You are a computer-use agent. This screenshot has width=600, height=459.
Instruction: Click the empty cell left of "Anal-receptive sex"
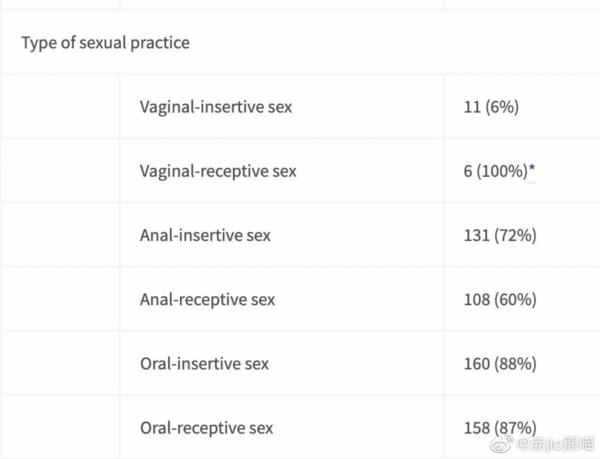[x=60, y=299]
